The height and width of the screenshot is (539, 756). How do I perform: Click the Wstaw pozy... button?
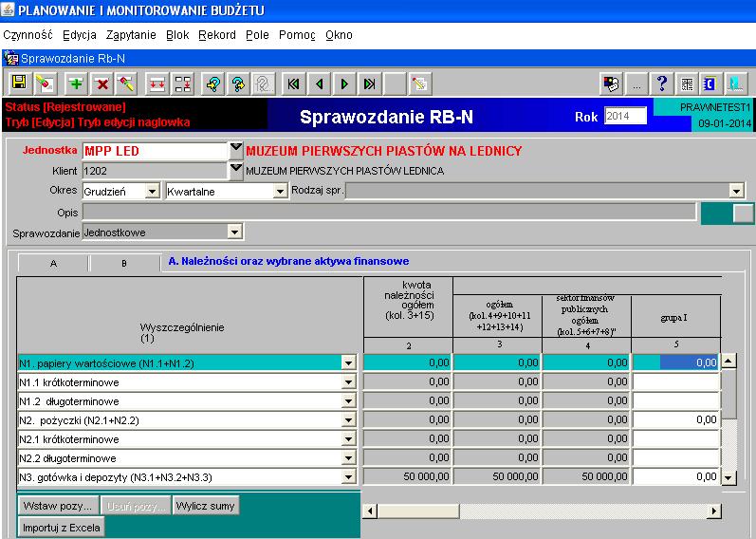point(59,506)
